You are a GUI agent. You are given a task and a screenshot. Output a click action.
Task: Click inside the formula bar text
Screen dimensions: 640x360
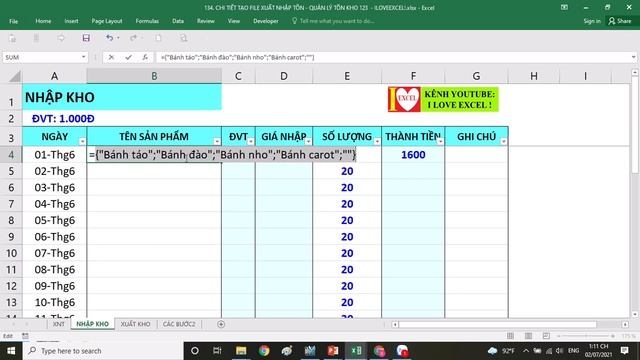pos(238,58)
